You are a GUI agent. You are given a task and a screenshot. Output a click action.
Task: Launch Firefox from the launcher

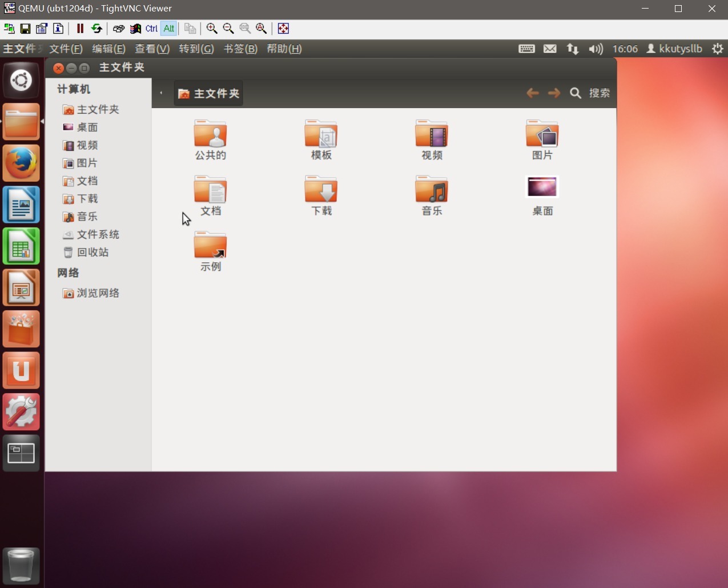pyautogui.click(x=21, y=163)
